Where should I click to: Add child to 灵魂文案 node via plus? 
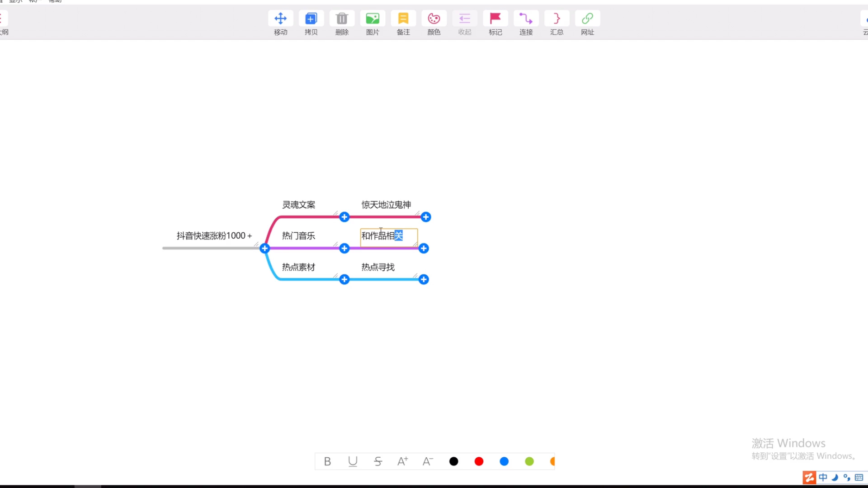coord(344,217)
